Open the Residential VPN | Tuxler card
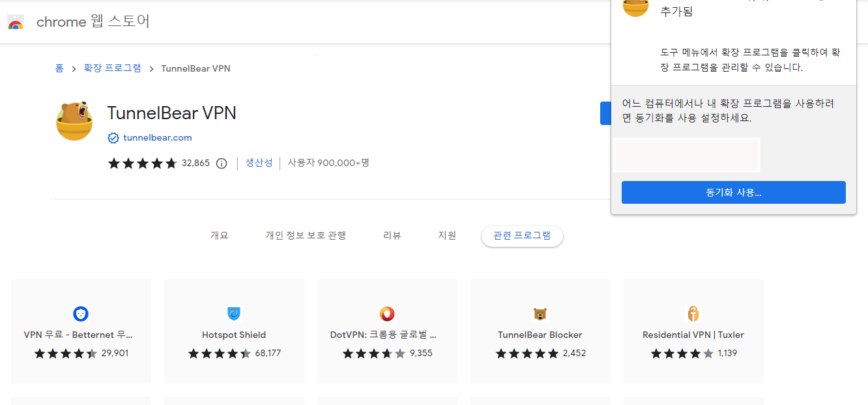Screen dimensions: 868x405 [693, 331]
